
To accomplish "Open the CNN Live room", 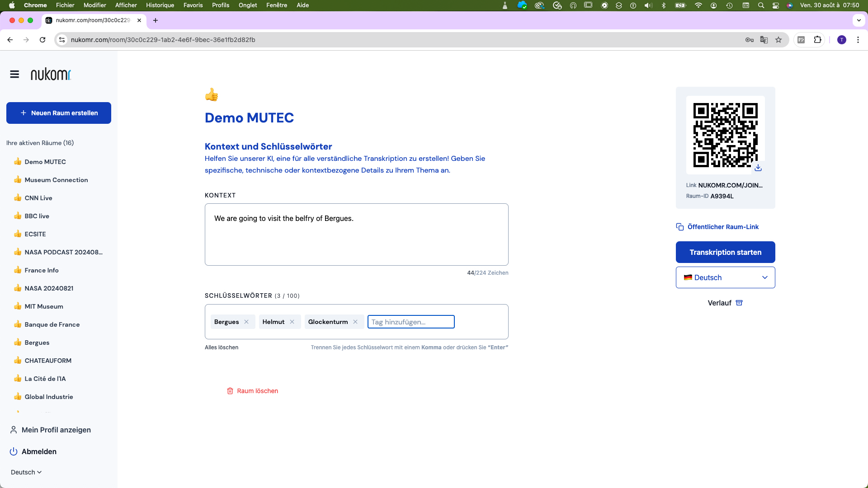I will [x=38, y=198].
